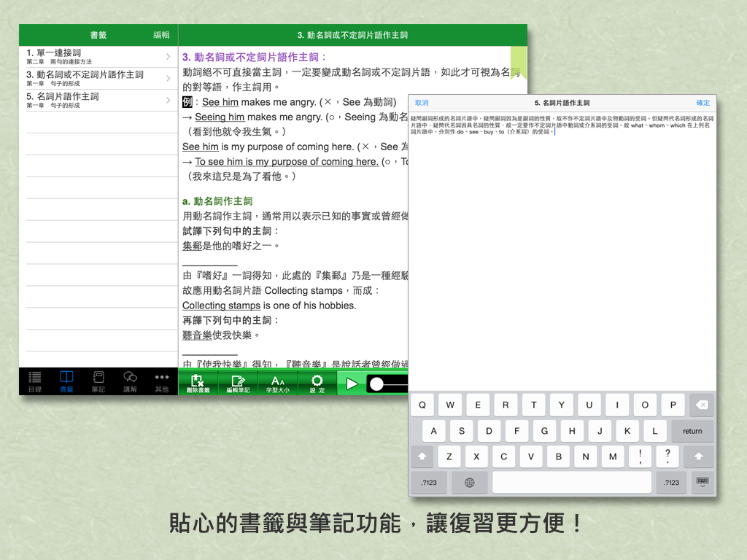Tap the exclamation mark key
Screen dimensions: 747x560
[x=640, y=456]
